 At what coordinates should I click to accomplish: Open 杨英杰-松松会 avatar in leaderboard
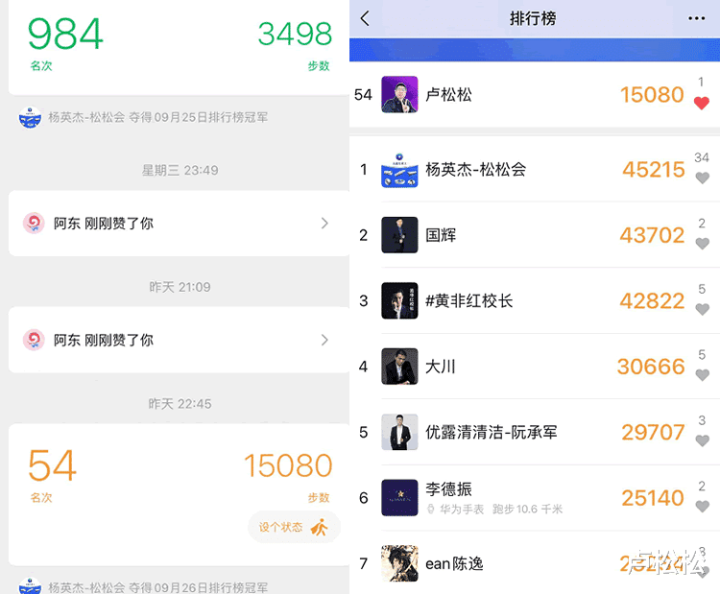[x=399, y=169]
